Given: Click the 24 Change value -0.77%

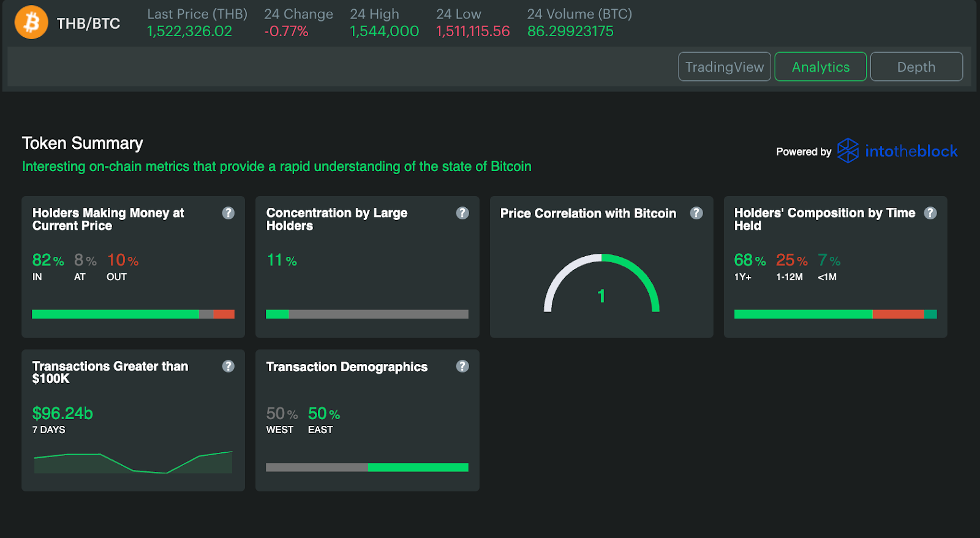Looking at the screenshot, I should (x=286, y=31).
